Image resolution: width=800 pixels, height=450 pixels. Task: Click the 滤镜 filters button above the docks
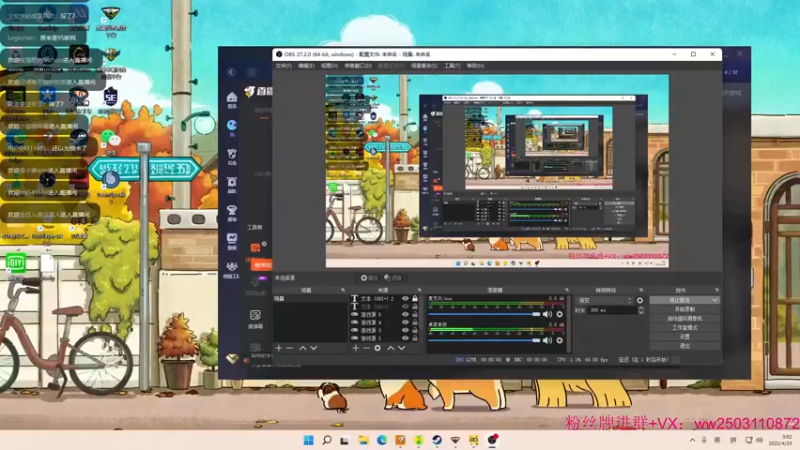point(393,278)
